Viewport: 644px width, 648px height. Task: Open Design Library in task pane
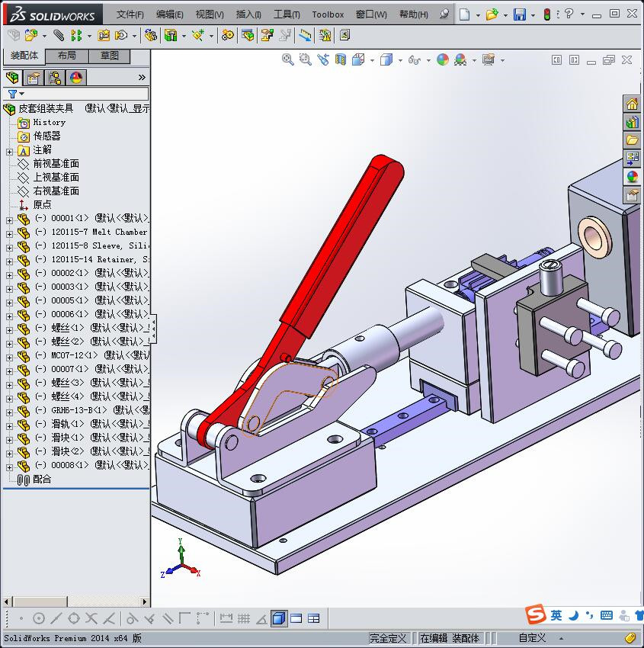click(632, 122)
